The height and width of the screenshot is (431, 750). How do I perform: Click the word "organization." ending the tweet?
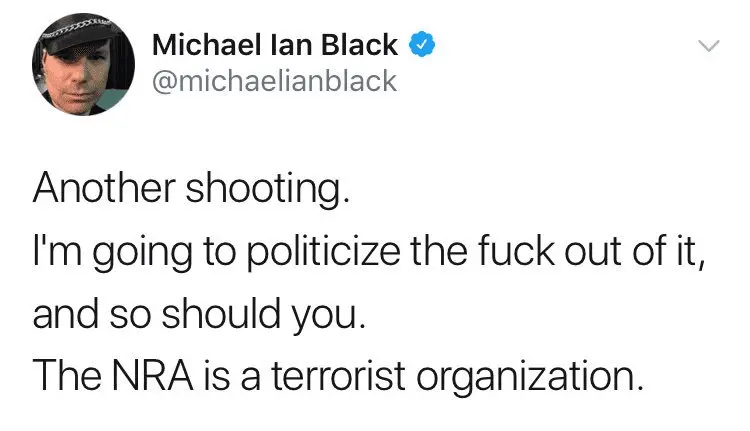(529, 378)
